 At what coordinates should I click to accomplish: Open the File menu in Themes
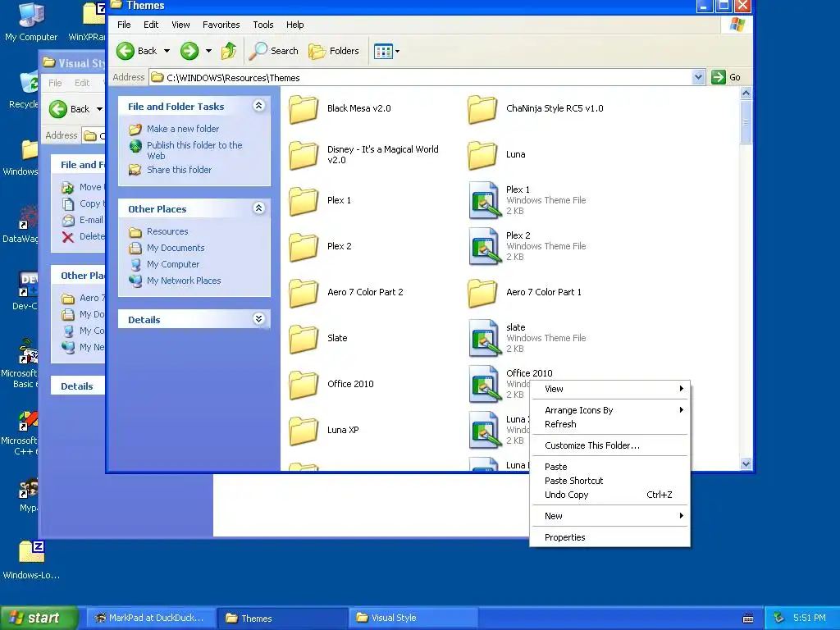pos(124,25)
